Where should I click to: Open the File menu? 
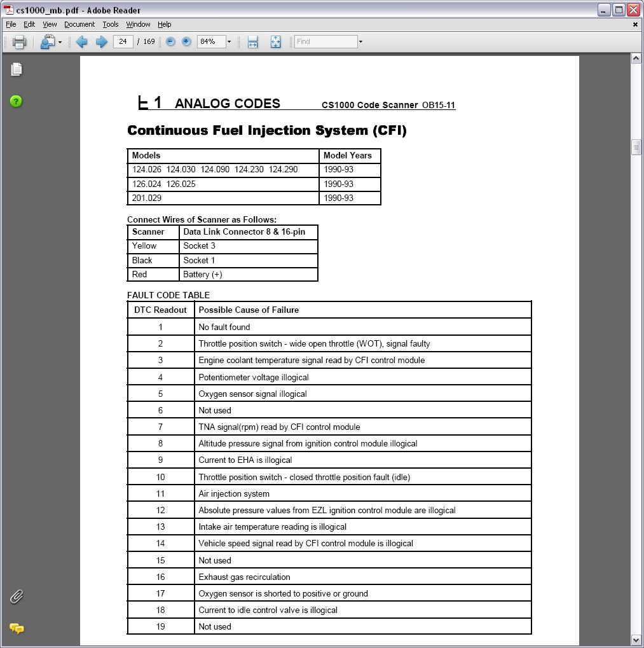pos(11,24)
